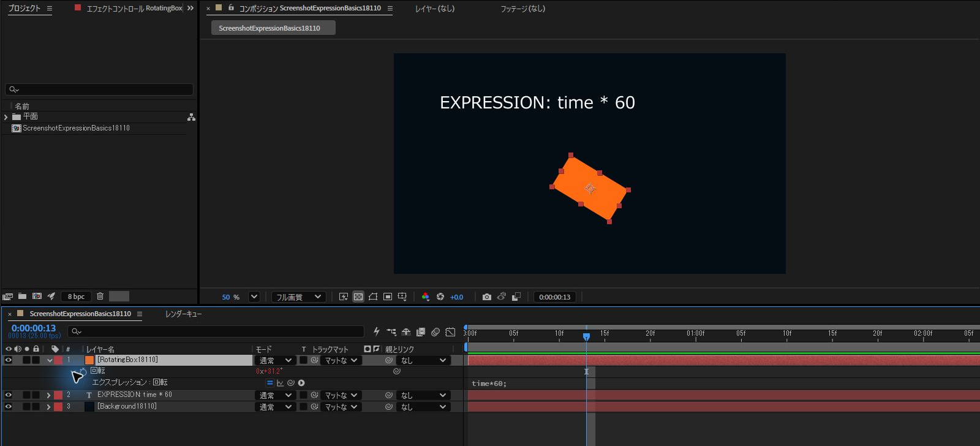Toggle the shy layers switch in timeline

pyautogui.click(x=406, y=332)
